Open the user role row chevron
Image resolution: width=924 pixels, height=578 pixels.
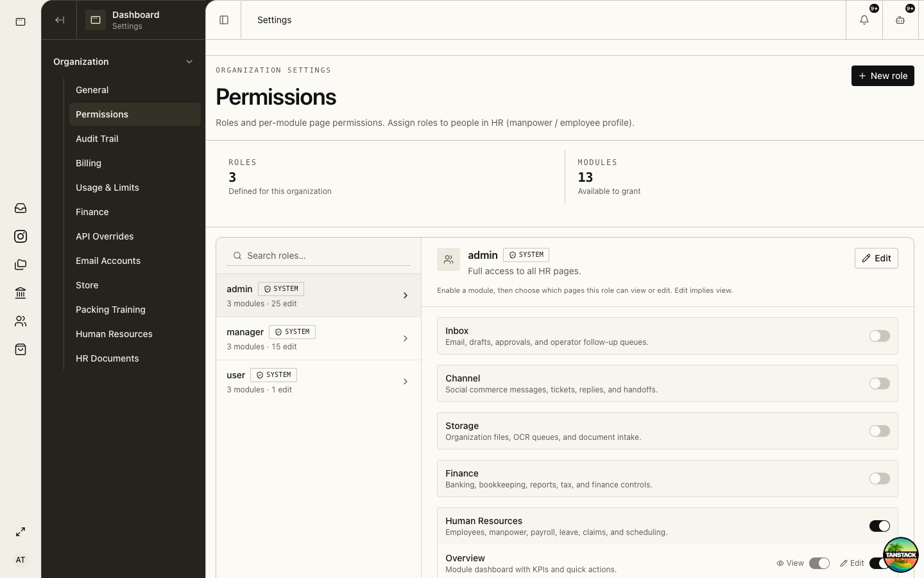pos(406,381)
